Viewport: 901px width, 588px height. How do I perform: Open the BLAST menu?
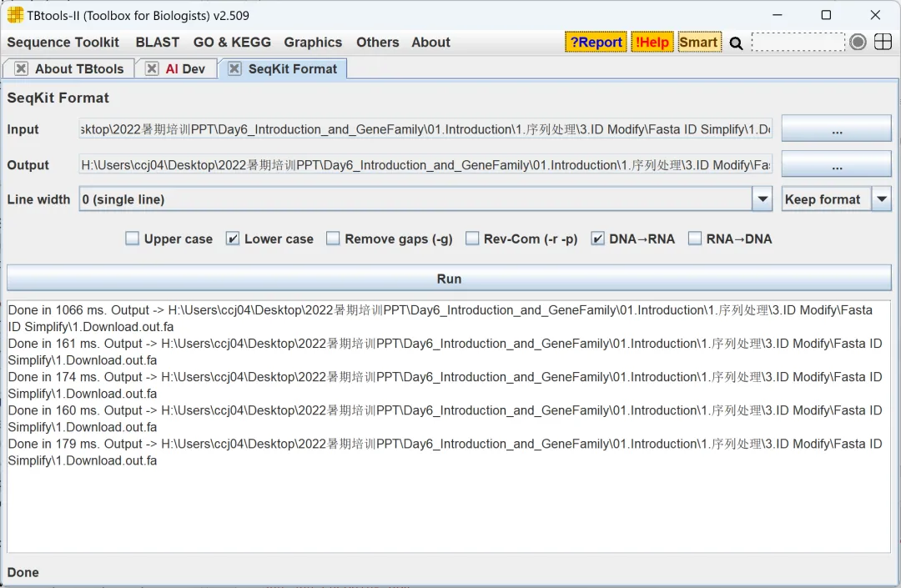(x=158, y=43)
